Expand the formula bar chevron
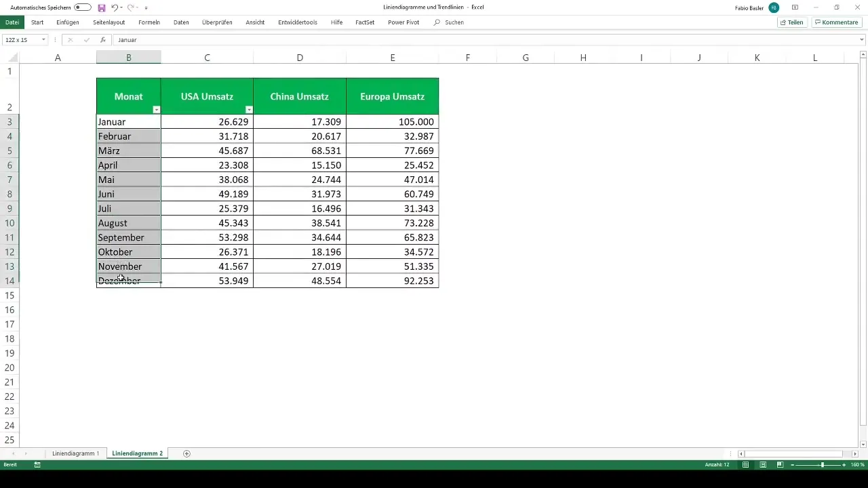 (x=862, y=40)
